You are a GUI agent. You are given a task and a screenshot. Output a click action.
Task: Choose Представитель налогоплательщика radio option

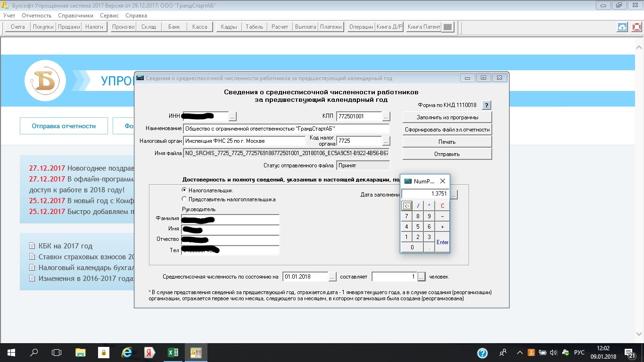pos(184,199)
